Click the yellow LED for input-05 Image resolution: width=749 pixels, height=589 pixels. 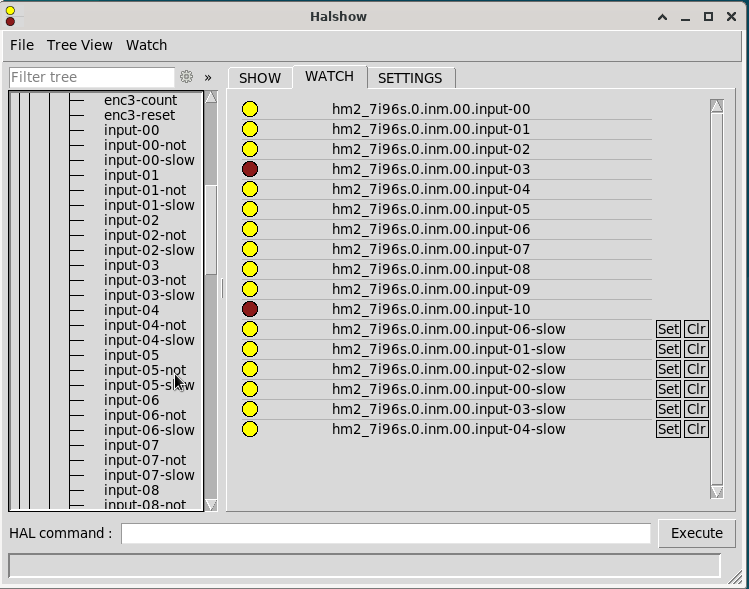click(250, 209)
